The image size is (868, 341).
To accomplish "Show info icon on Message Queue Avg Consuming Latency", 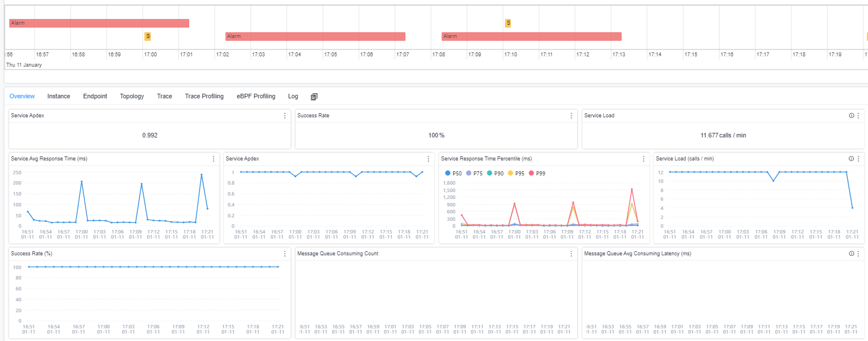I will tap(851, 254).
